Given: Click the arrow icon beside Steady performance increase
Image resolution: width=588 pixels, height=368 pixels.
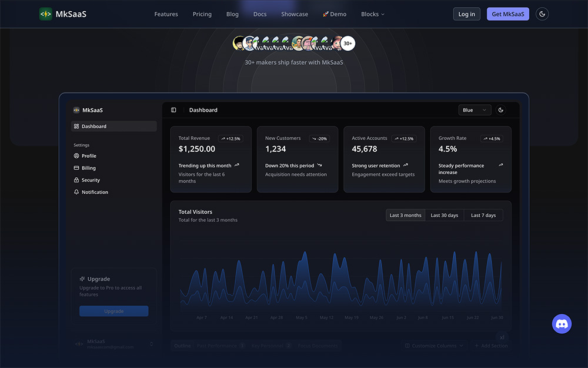Looking at the screenshot, I should 500,165.
